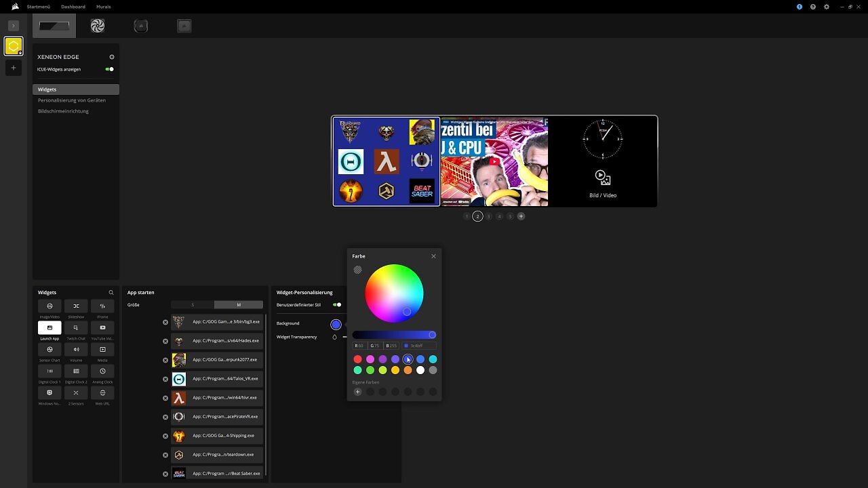Close the Farbe color dialog
This screenshot has width=868, height=488.
433,256
